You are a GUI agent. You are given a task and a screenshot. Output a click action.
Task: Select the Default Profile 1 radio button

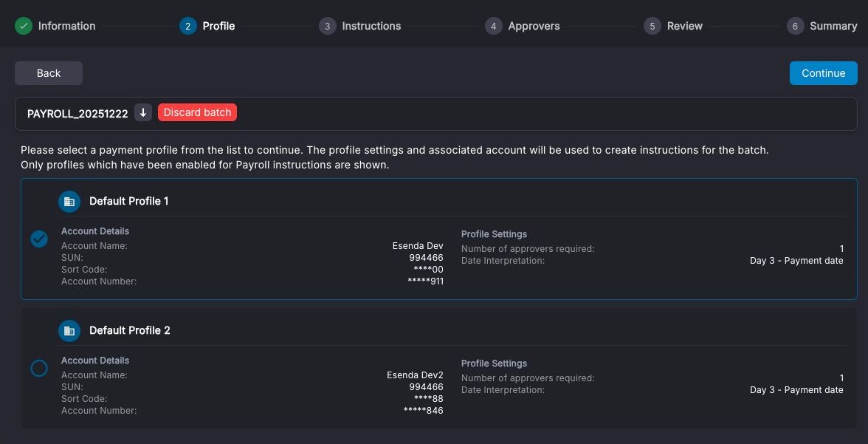pyautogui.click(x=38, y=239)
